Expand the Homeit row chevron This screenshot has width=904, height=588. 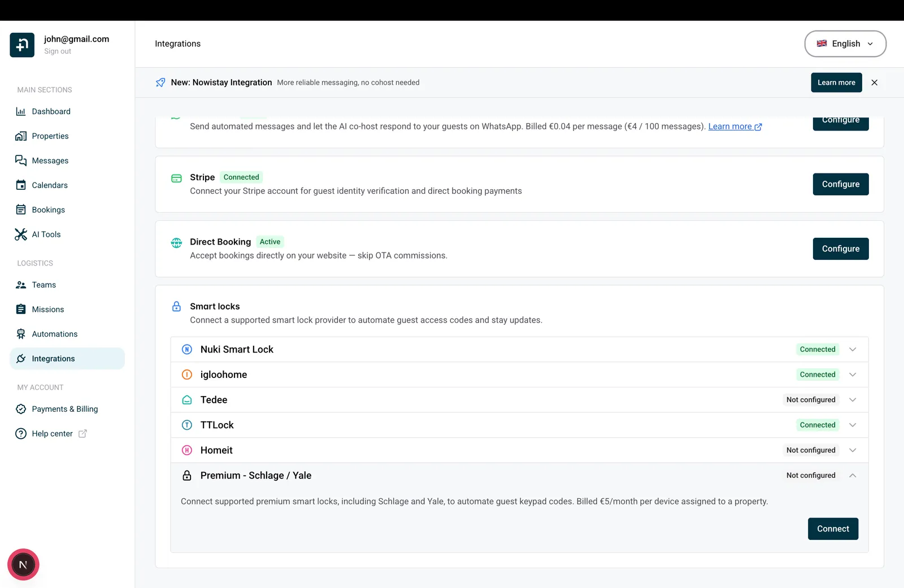coord(853,450)
